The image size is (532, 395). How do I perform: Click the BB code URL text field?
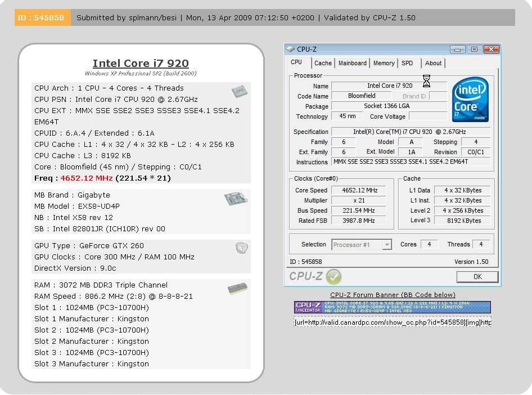[x=392, y=322]
